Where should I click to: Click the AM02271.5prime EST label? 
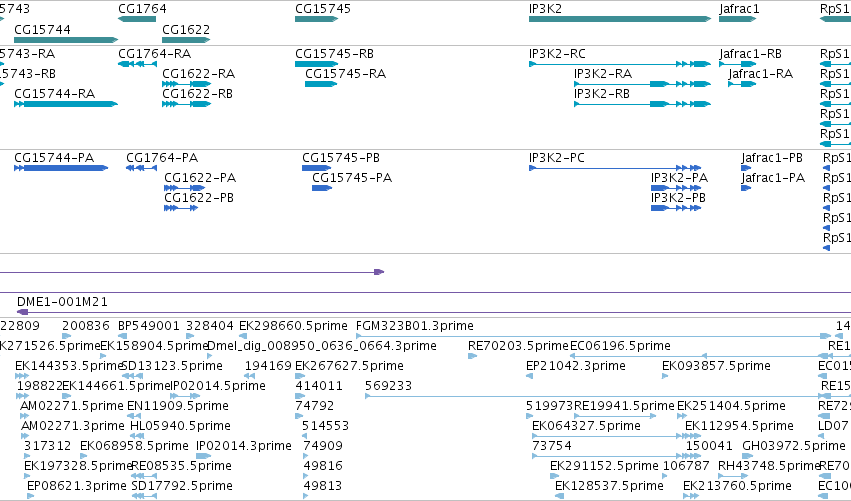coord(72,406)
